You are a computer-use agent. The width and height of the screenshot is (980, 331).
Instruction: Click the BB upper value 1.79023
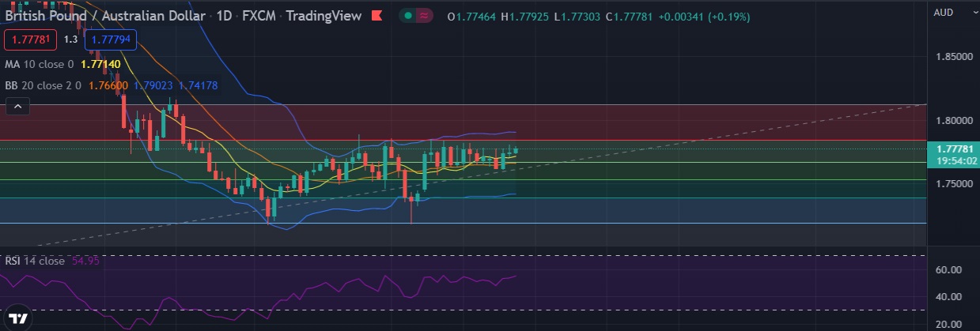[x=152, y=84]
